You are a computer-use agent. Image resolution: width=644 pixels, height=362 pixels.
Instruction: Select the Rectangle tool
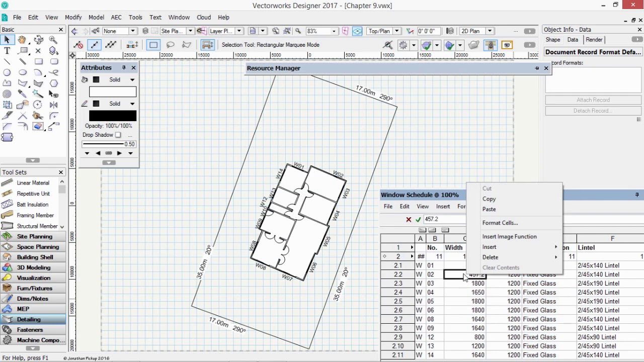(38, 62)
